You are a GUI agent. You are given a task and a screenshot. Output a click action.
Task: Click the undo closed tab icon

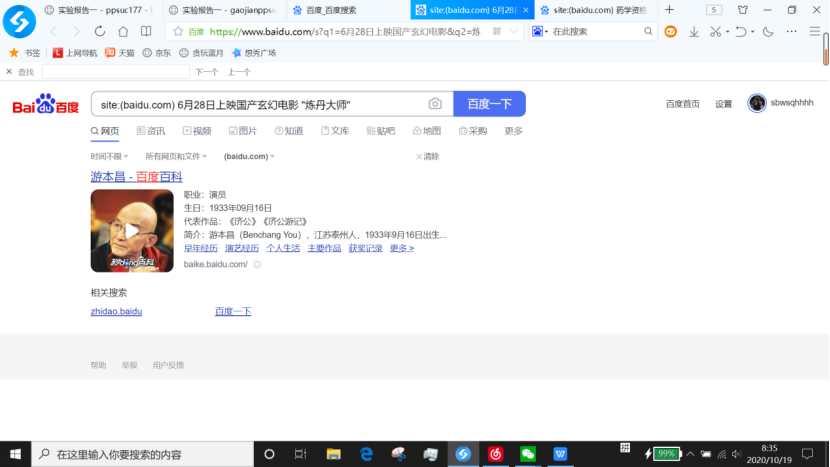pyautogui.click(x=741, y=32)
